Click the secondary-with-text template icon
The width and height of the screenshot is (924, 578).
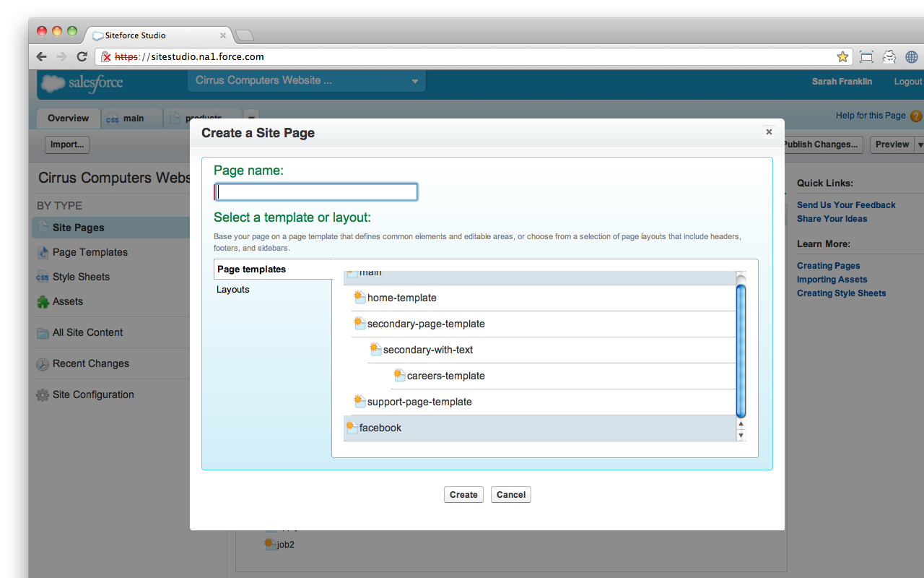pos(375,349)
